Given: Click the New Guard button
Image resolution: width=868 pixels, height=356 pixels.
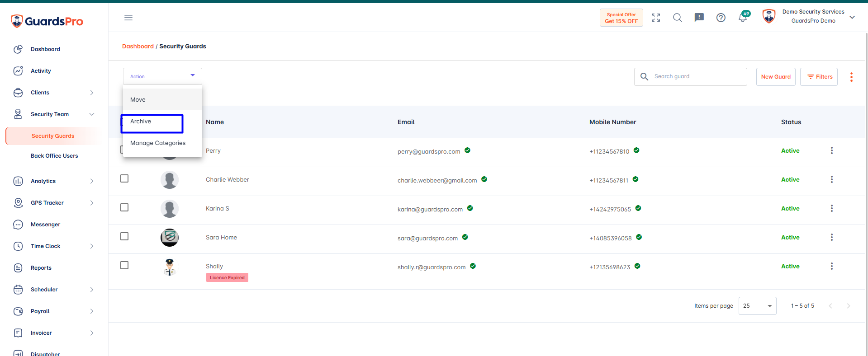Looking at the screenshot, I should [x=776, y=77].
